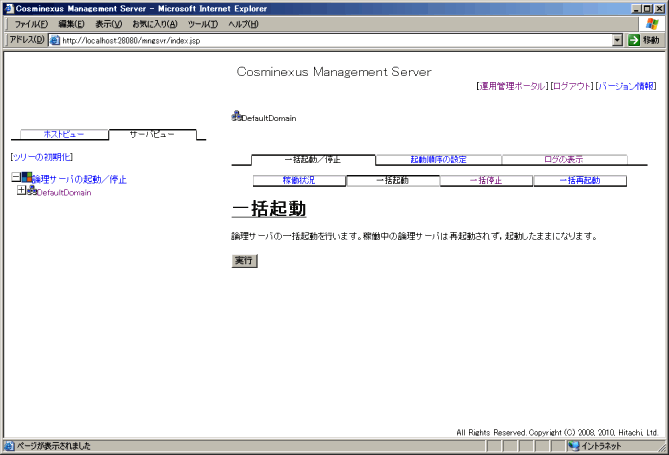This screenshot has width=669, height=455.
Task: Open the ファイル(F) menu
Action: pos(31,24)
